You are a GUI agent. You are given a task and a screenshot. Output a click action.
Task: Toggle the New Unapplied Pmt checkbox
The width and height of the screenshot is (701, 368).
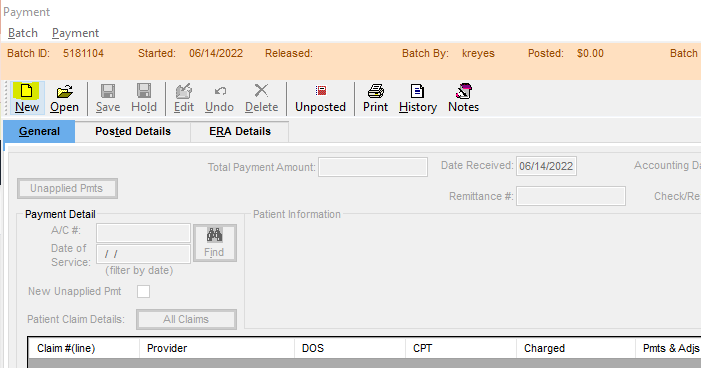[x=144, y=292]
